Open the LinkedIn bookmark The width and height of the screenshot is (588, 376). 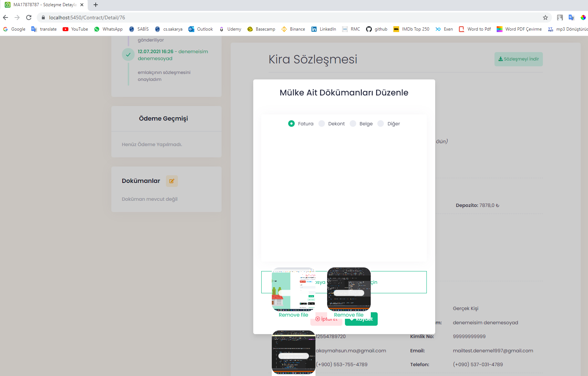tap(323, 29)
